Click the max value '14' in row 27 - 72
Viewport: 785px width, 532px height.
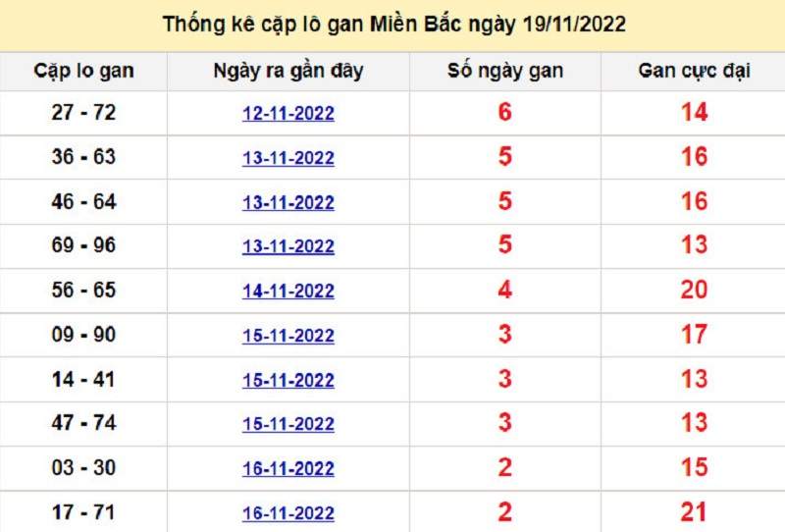pos(695,112)
